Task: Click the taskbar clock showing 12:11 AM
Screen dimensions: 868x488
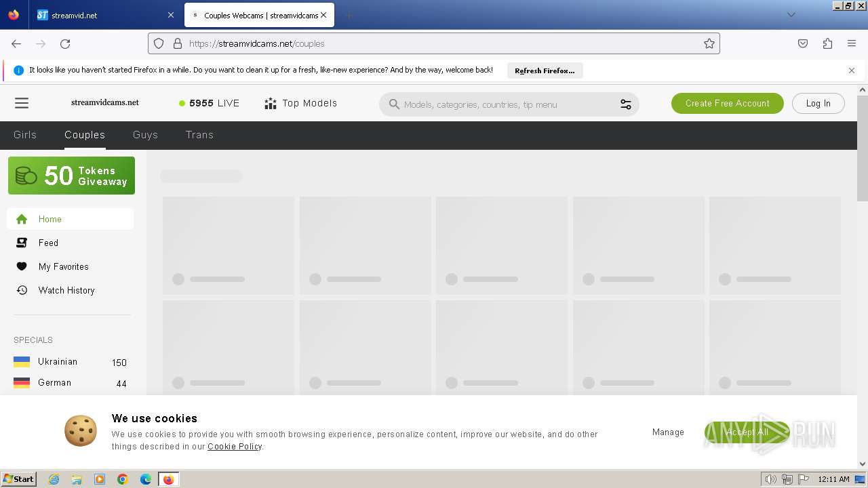Action: pyautogui.click(x=833, y=479)
